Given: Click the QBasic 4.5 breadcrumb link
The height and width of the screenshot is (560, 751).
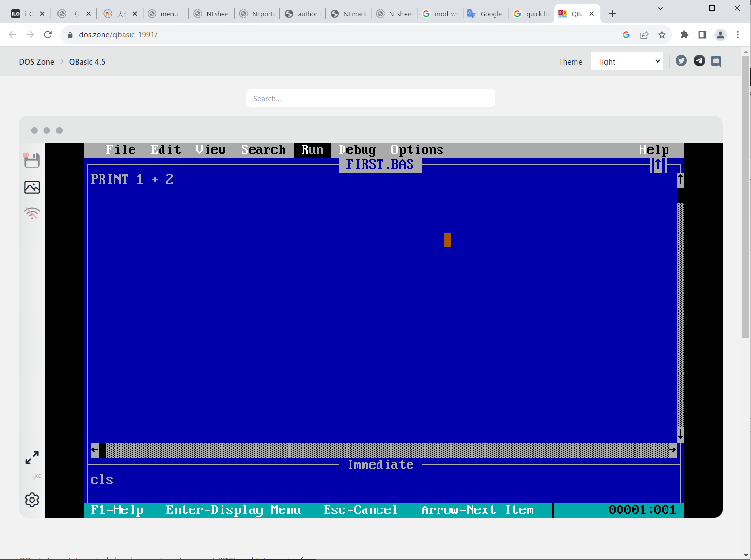Looking at the screenshot, I should (87, 61).
